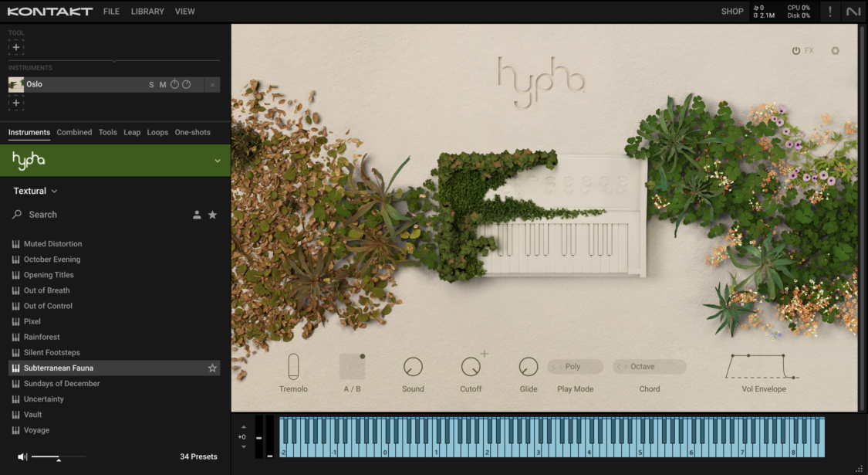This screenshot has width=868, height=475.
Task: Select the Cutoff knob
Action: click(x=471, y=367)
